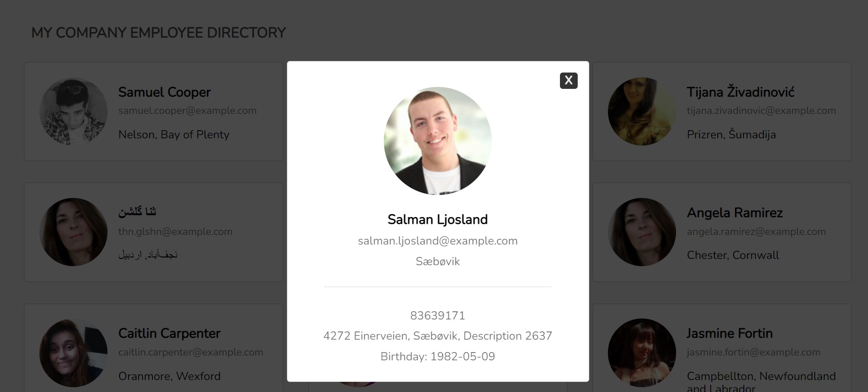Screen dimensions: 868x392
Task: Open Samuel Cooper employee card
Action: (x=154, y=111)
